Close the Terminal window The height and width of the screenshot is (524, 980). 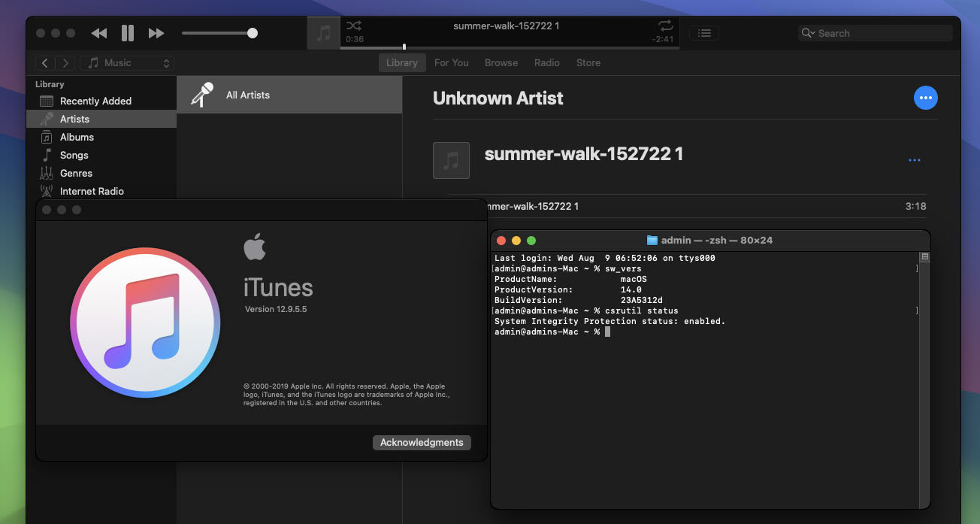(x=501, y=241)
